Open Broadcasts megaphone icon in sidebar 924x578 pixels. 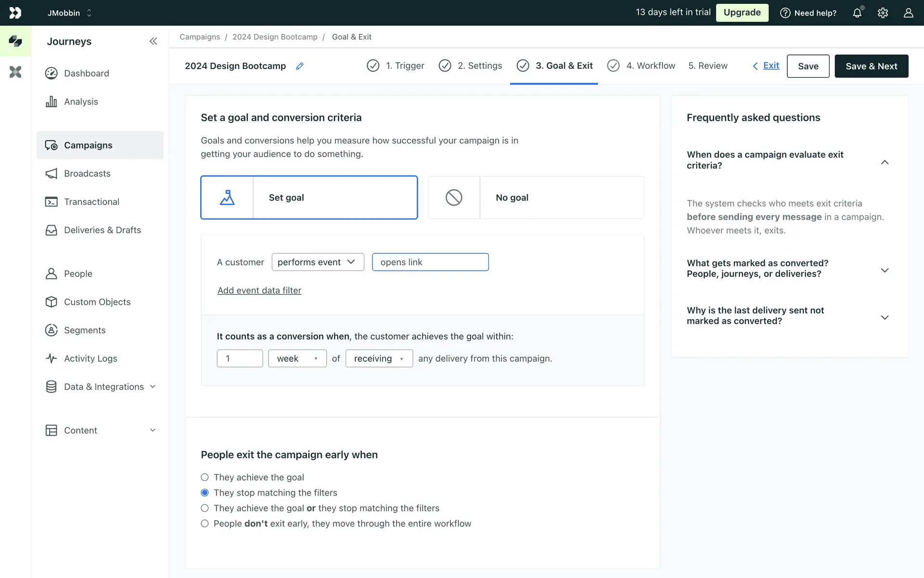[x=51, y=173]
